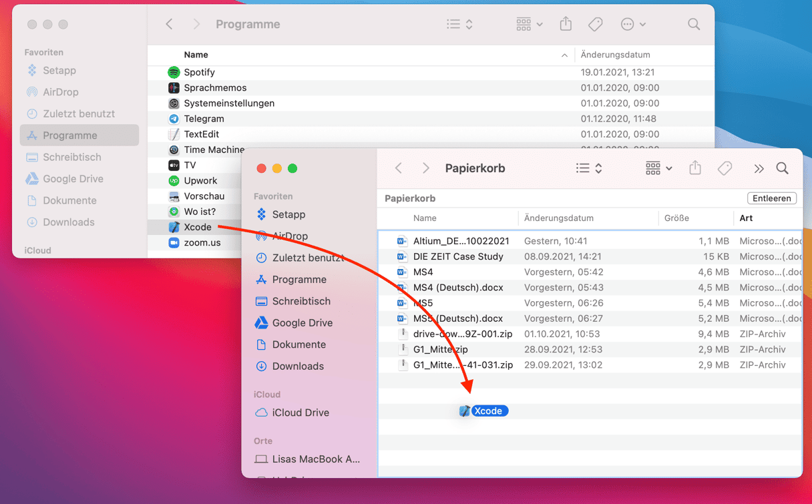The height and width of the screenshot is (504, 812).
Task: Open search in Programme window toolbar
Action: click(694, 24)
